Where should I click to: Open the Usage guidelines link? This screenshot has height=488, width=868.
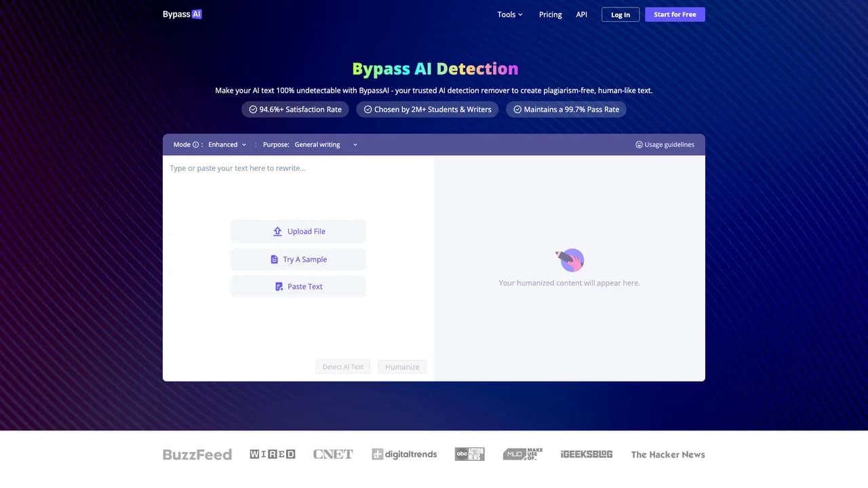tap(665, 144)
